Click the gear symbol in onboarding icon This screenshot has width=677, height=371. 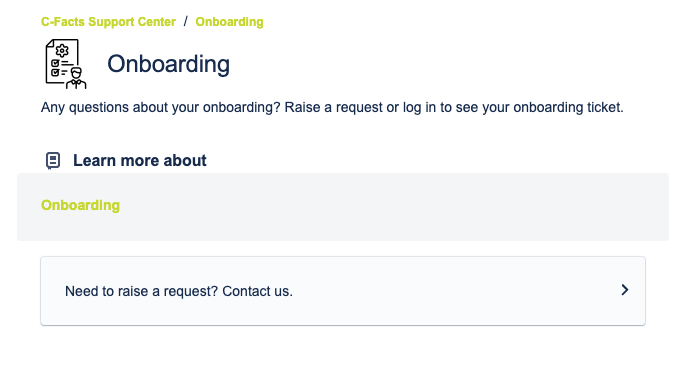(x=62, y=51)
